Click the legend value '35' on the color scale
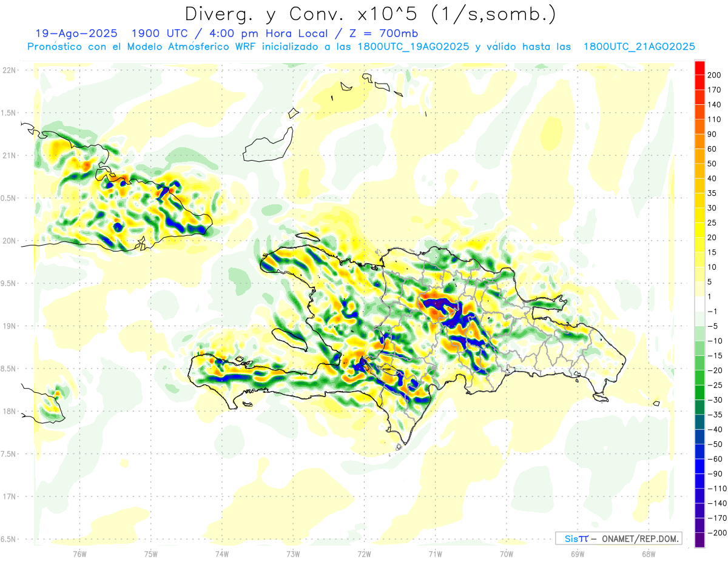The height and width of the screenshot is (562, 728). coord(713,193)
